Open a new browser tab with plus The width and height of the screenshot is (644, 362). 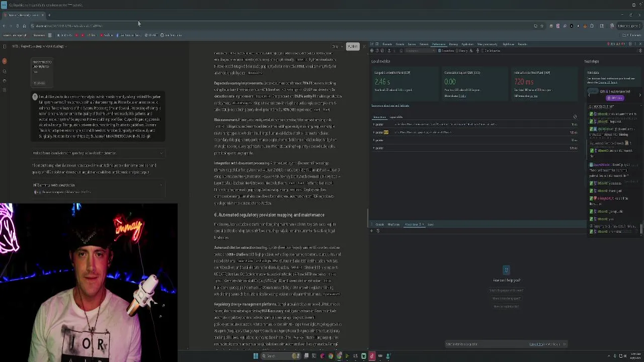pos(49,15)
